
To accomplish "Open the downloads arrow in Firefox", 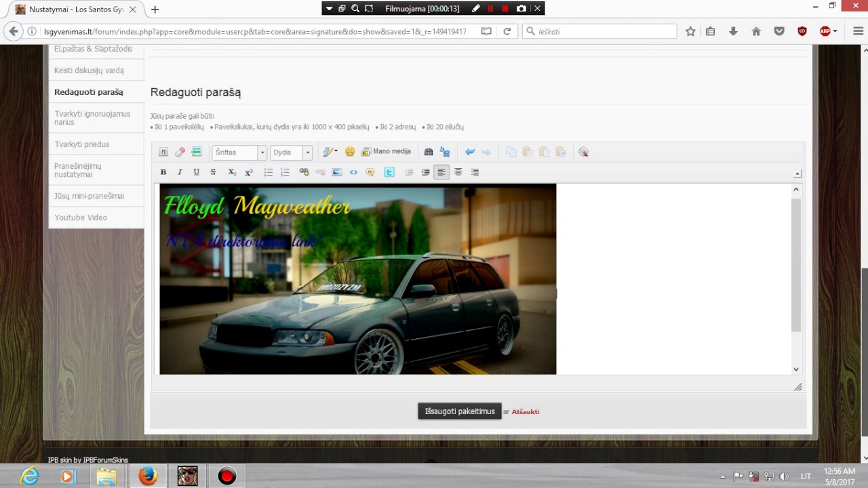I will tap(733, 31).
